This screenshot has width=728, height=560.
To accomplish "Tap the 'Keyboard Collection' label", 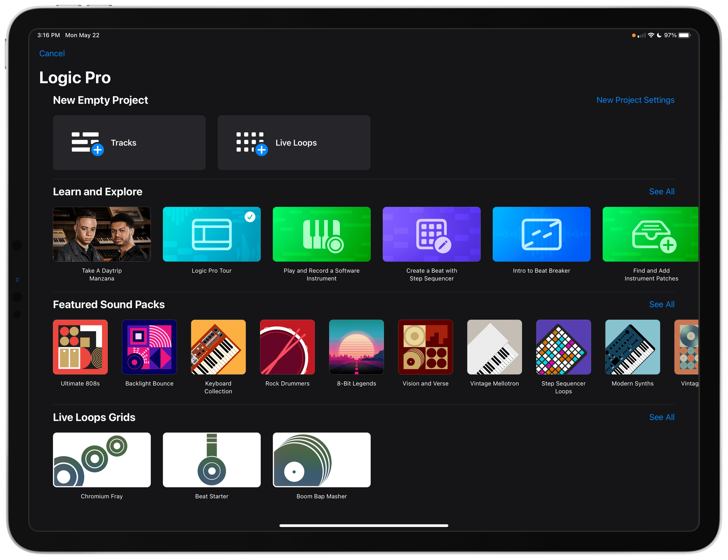I will click(218, 387).
